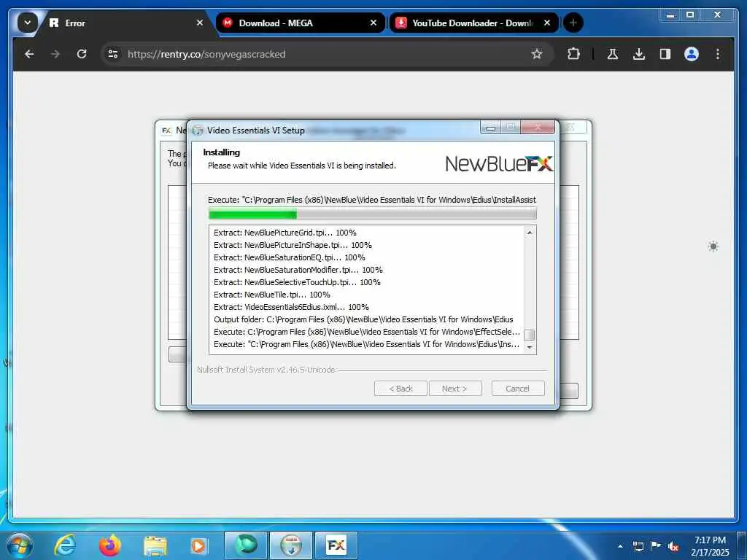Open the clock showing 7:17 PM
The height and width of the screenshot is (560, 747).
tap(710, 546)
